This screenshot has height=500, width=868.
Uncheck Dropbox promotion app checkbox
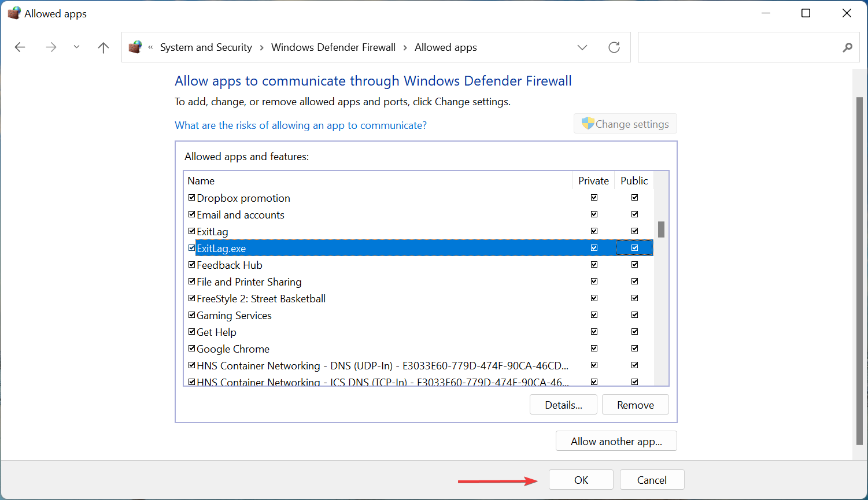point(192,198)
